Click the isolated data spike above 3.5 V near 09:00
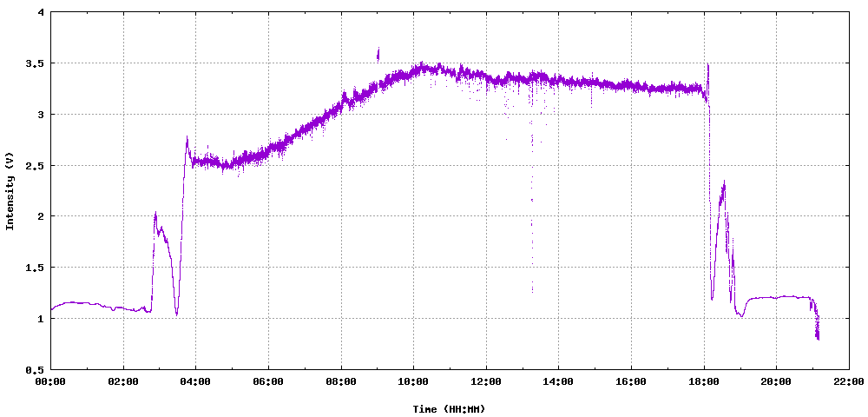 point(378,54)
